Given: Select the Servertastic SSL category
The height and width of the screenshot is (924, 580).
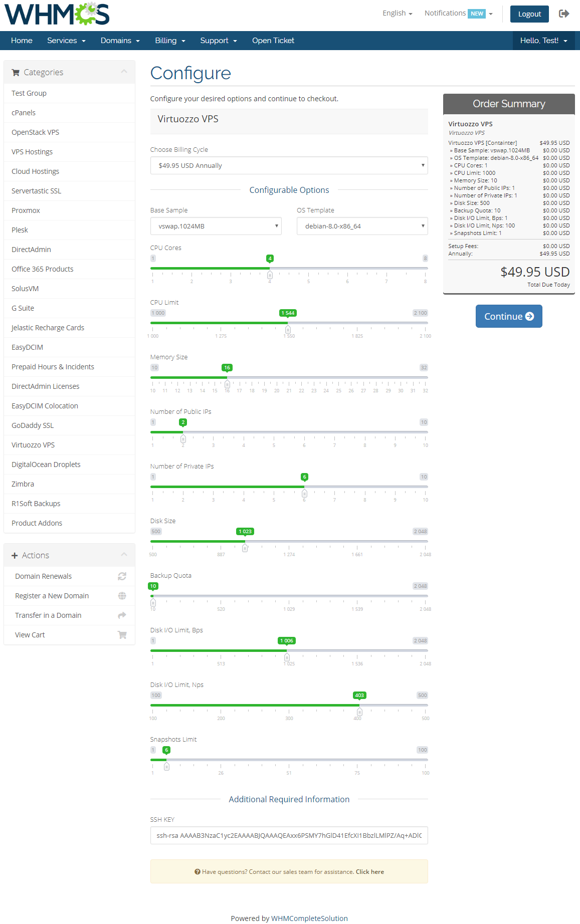Looking at the screenshot, I should click(x=69, y=191).
